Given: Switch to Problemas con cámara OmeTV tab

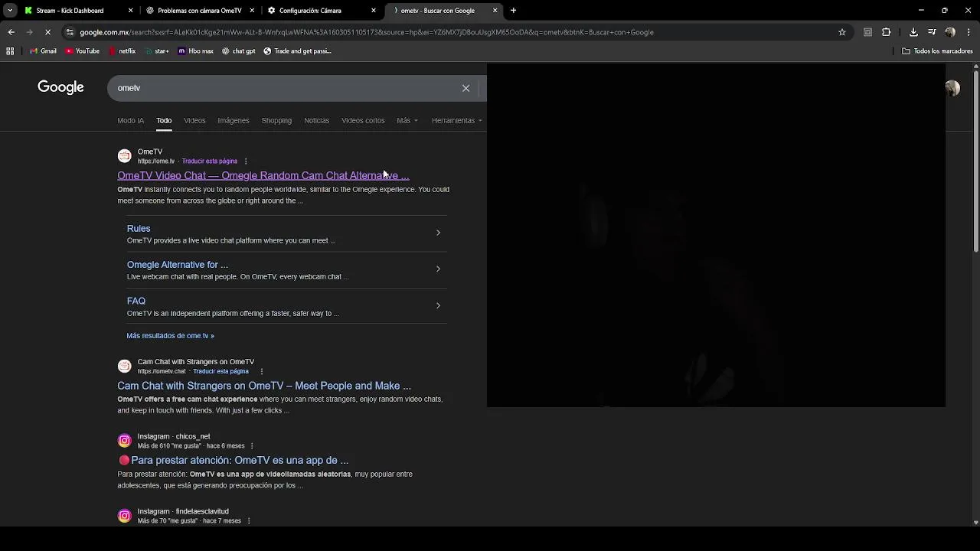Looking at the screenshot, I should (x=199, y=11).
